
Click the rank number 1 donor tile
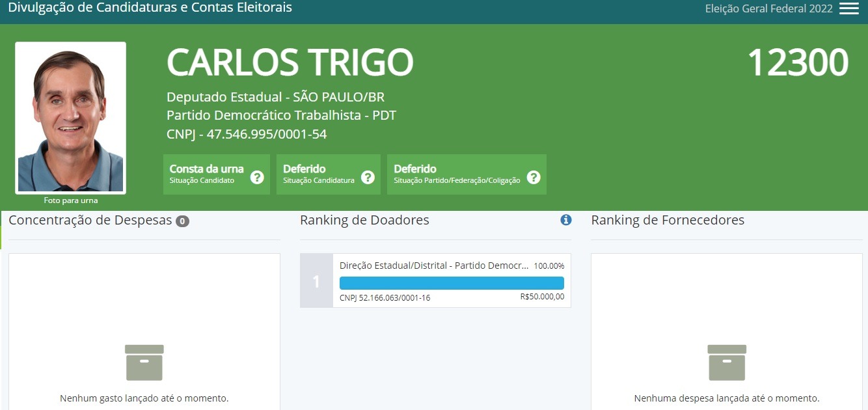(316, 281)
